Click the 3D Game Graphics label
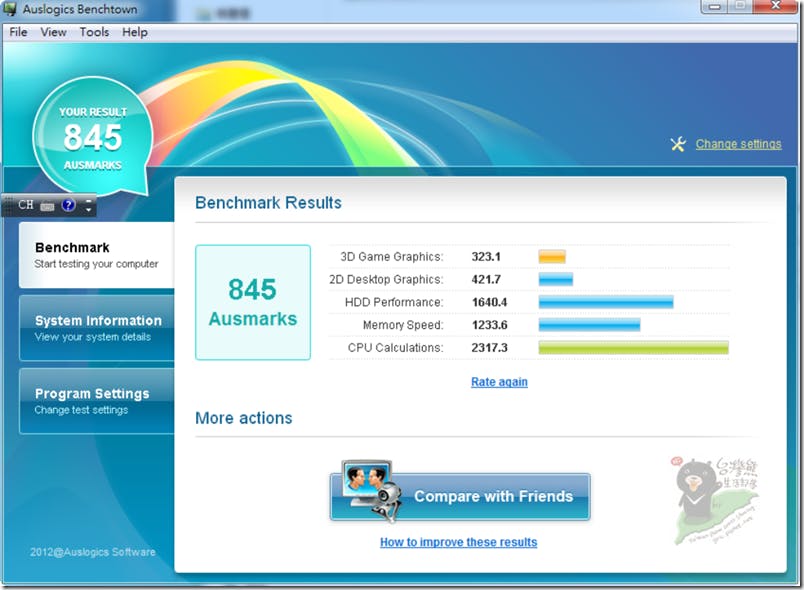Image resolution: width=804 pixels, height=590 pixels. pos(392,257)
